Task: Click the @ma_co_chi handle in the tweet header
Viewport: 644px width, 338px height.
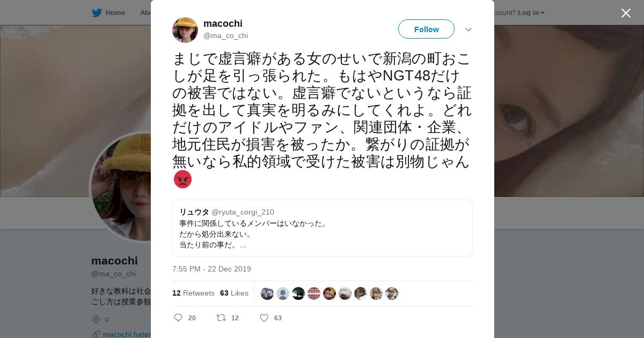Action: [x=225, y=36]
